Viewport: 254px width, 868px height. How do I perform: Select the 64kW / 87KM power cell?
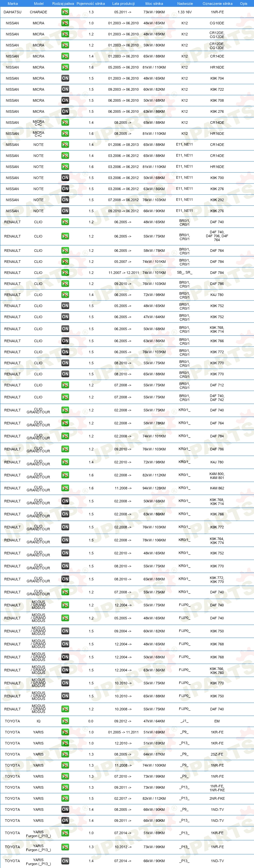tap(154, 754)
